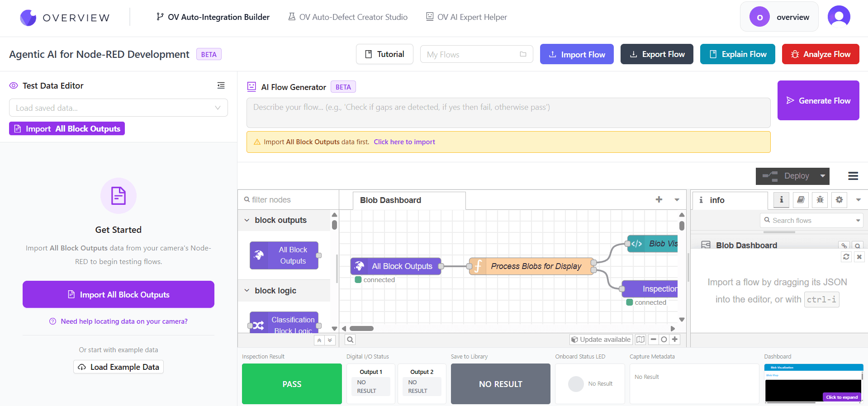Open the Deploy dropdown arrow
Image resolution: width=868 pixels, height=406 pixels.
[x=822, y=176]
